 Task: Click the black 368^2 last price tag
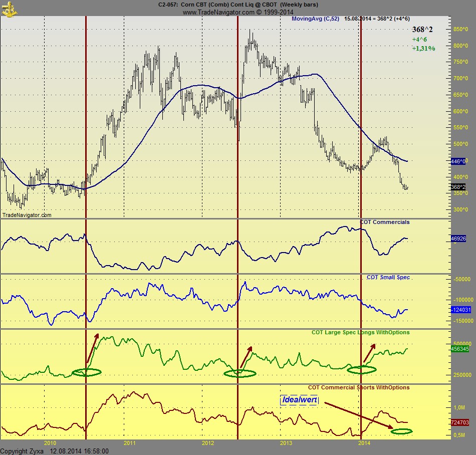point(458,187)
